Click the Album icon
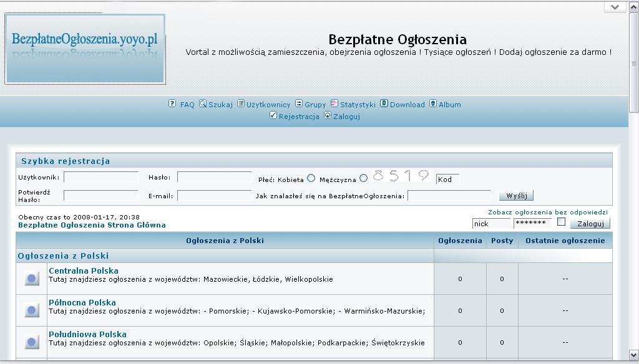 (433, 103)
